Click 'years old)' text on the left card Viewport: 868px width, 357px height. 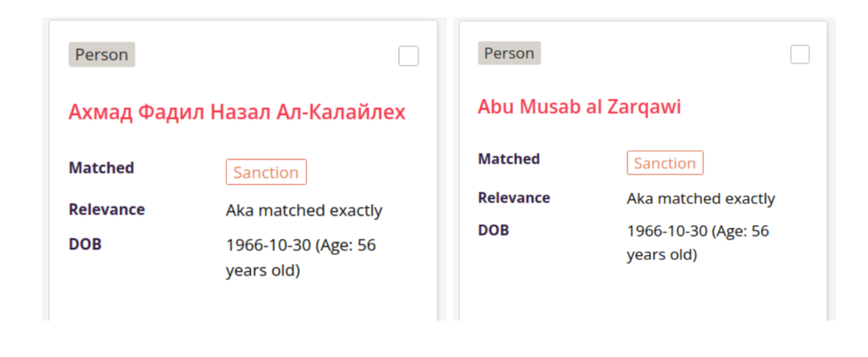pos(263,271)
